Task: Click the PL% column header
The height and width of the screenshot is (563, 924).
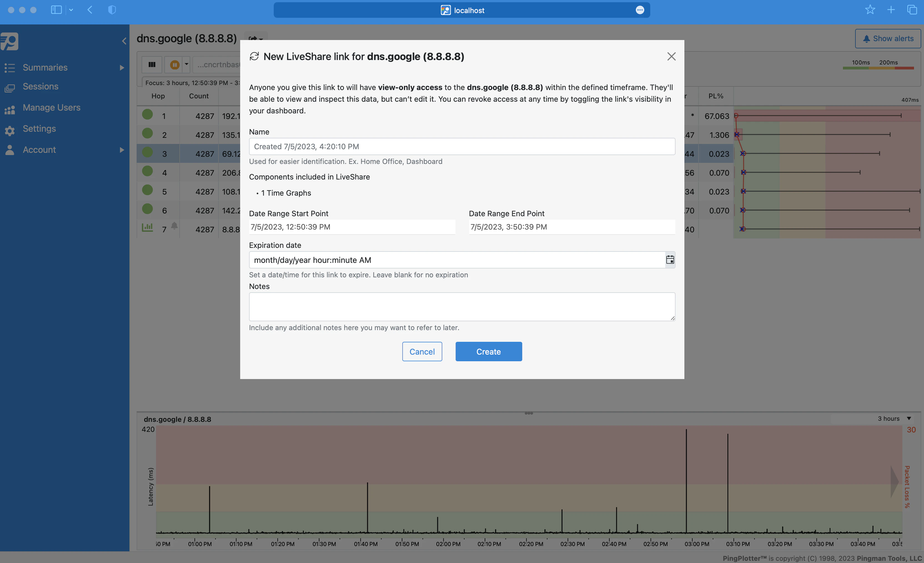Action: tap(716, 96)
